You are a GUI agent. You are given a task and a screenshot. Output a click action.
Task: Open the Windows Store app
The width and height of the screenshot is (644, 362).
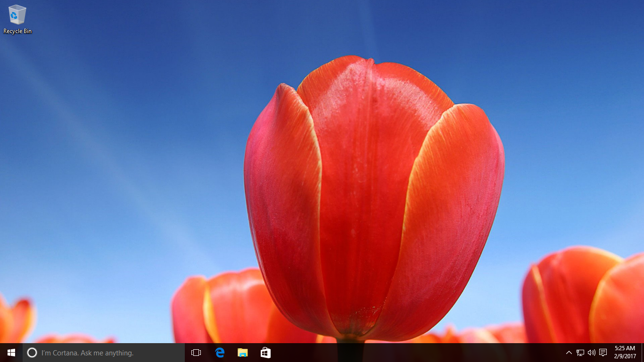click(x=265, y=352)
